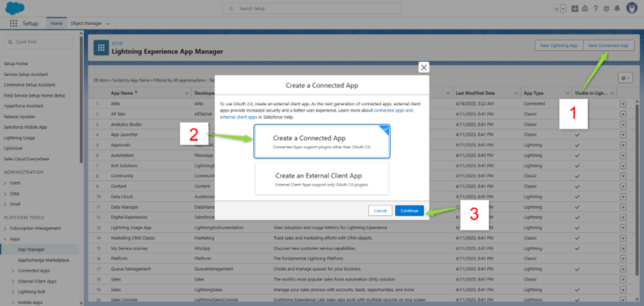Click the Cancel button in dialog
The width and height of the screenshot is (644, 306).
point(380,211)
